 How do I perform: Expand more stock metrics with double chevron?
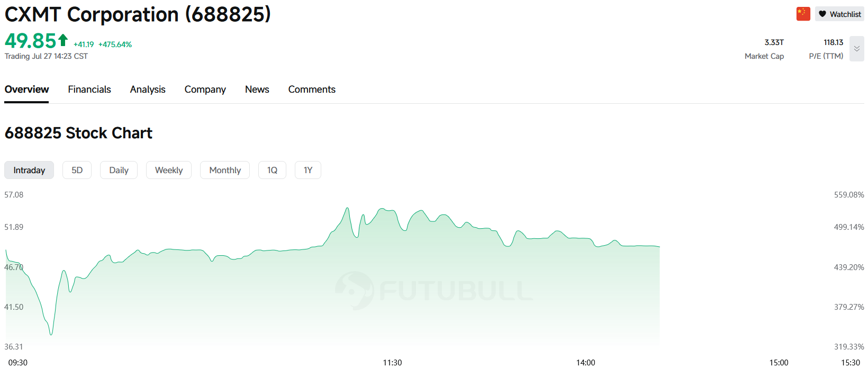(x=856, y=49)
